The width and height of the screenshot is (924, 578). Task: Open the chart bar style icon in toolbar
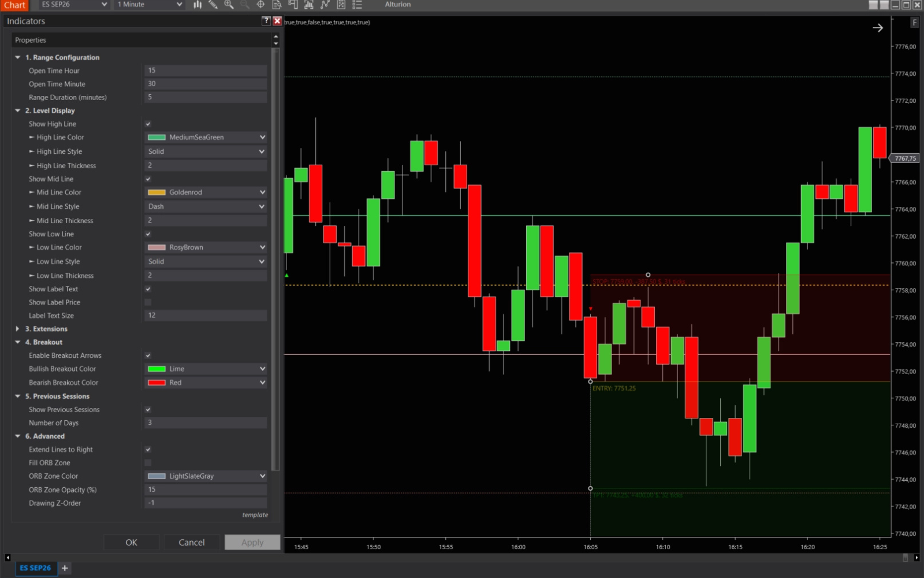[x=198, y=5]
